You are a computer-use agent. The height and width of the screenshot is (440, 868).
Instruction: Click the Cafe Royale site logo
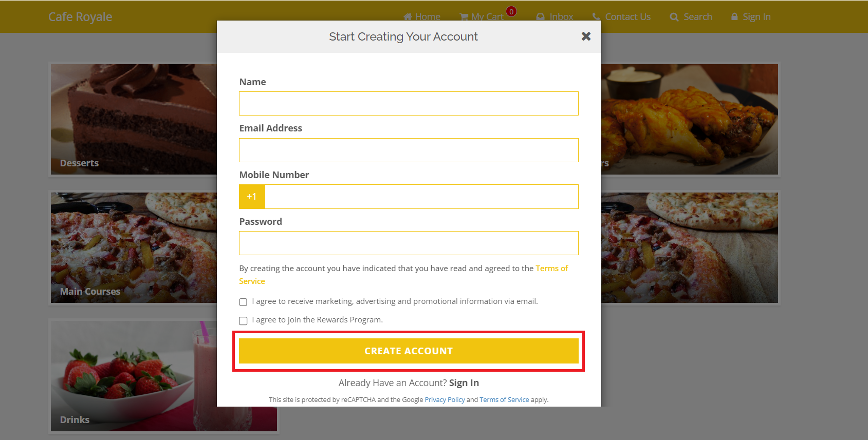click(80, 17)
